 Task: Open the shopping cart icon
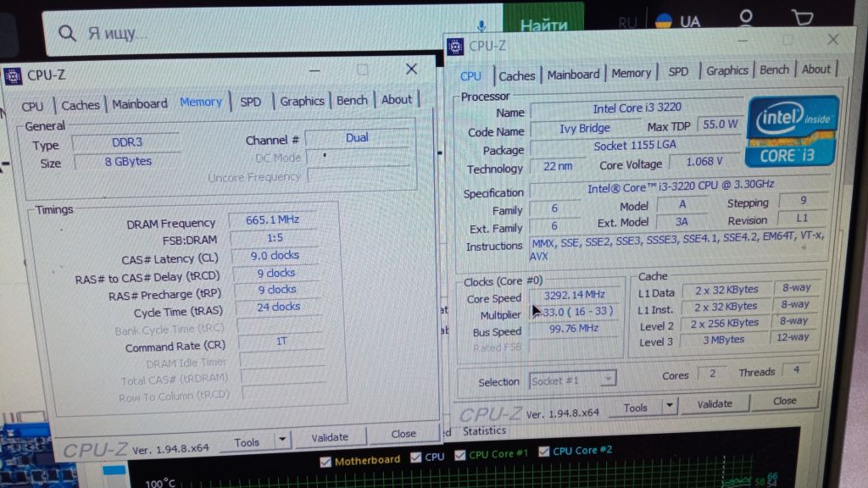802,18
